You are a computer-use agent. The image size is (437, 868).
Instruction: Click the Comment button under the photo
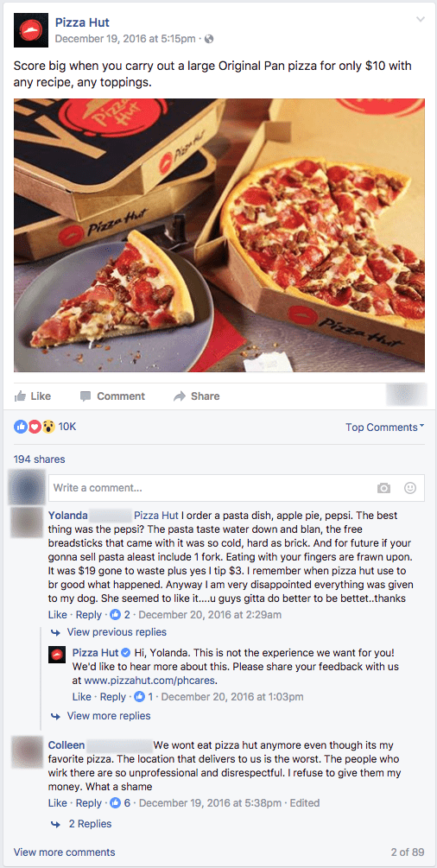tap(112, 396)
